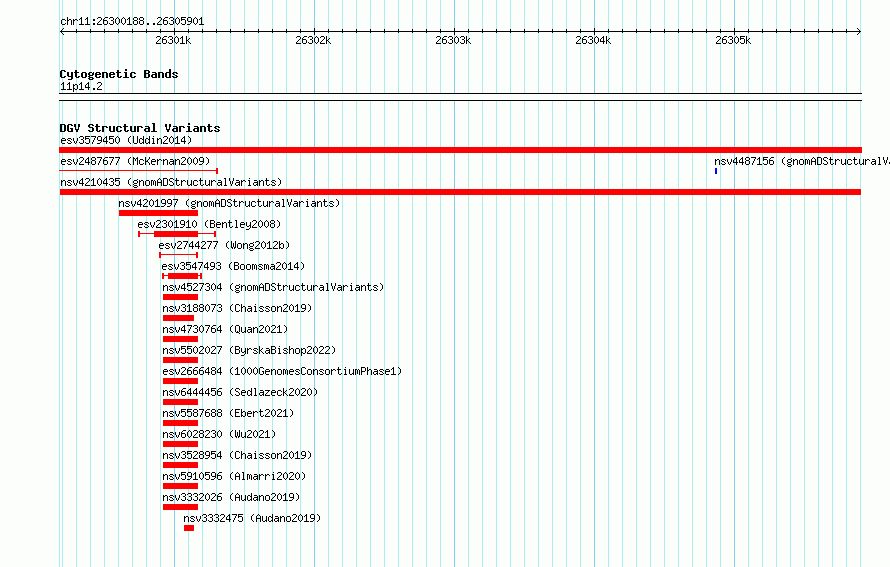The height and width of the screenshot is (567, 890).
Task: Open nsv4210435 (gnomADStructuralVariants) label
Action: pos(171,182)
